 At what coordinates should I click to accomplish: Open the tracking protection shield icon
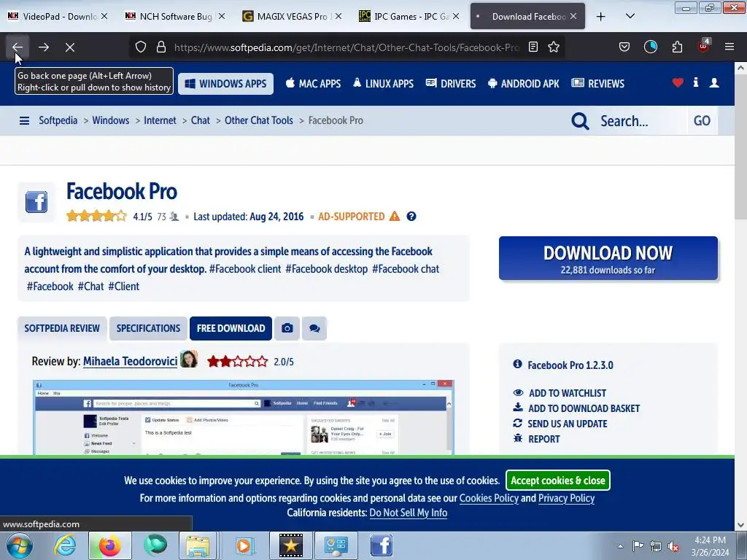point(141,47)
